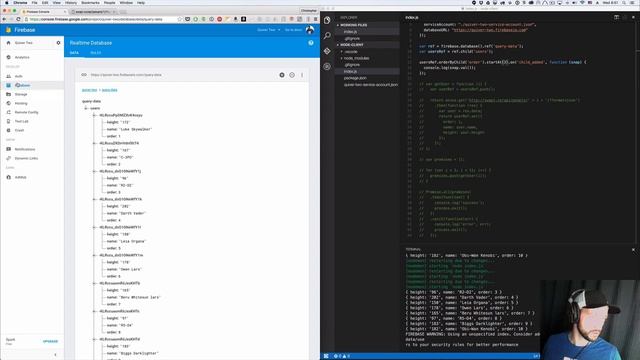The image size is (640, 360).
Task: Split the VS Code editor
Action: tap(616, 17)
